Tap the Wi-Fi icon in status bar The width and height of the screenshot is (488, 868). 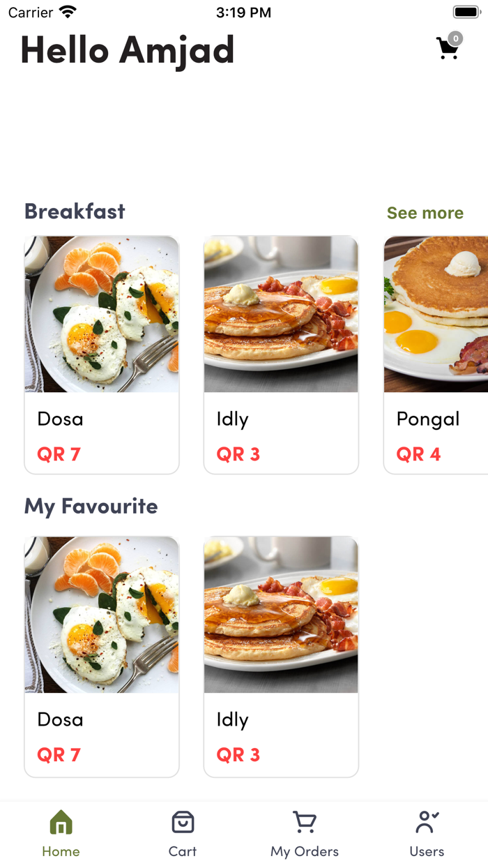coord(68,13)
